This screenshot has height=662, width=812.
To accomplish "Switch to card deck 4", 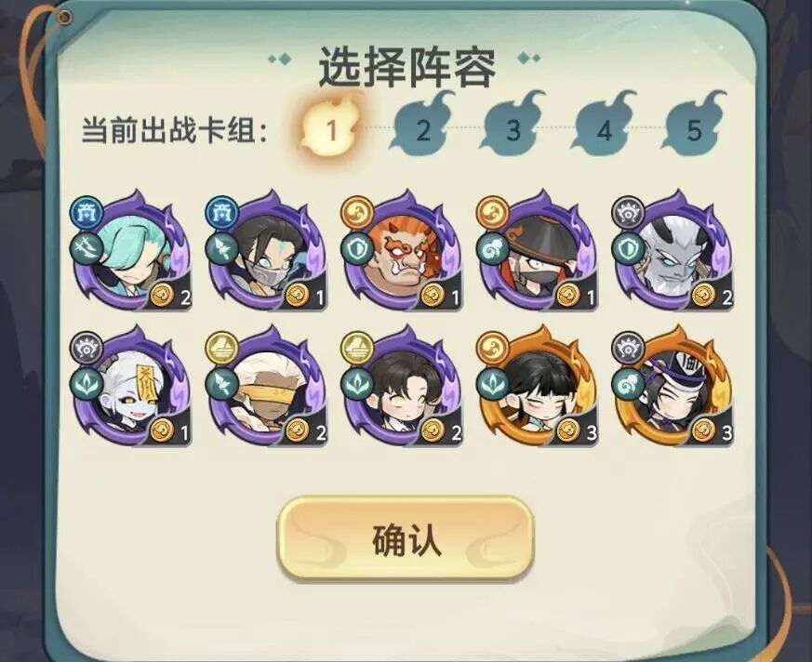I will 604,125.
